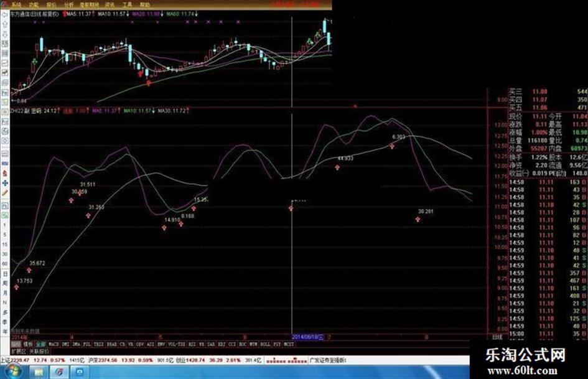This screenshot has width=588, height=379.
Task: Select the 1-minute period button
Action: click(5, 225)
